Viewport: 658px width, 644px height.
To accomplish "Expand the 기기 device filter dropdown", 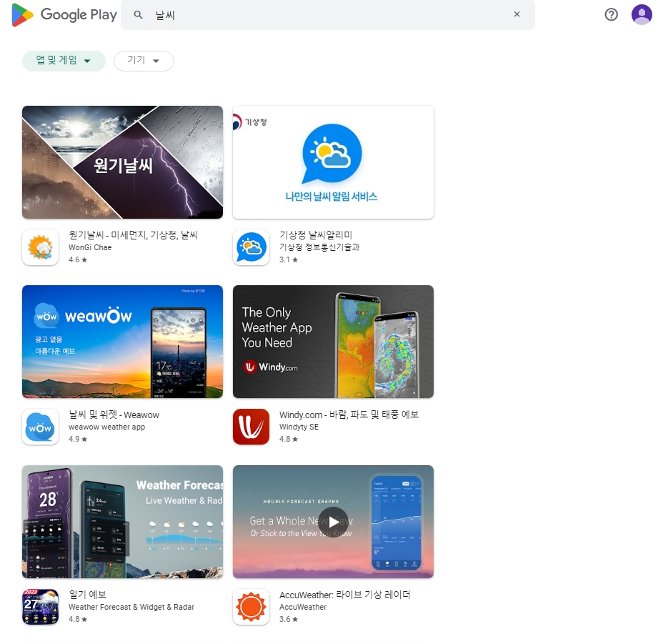I will 144,61.
